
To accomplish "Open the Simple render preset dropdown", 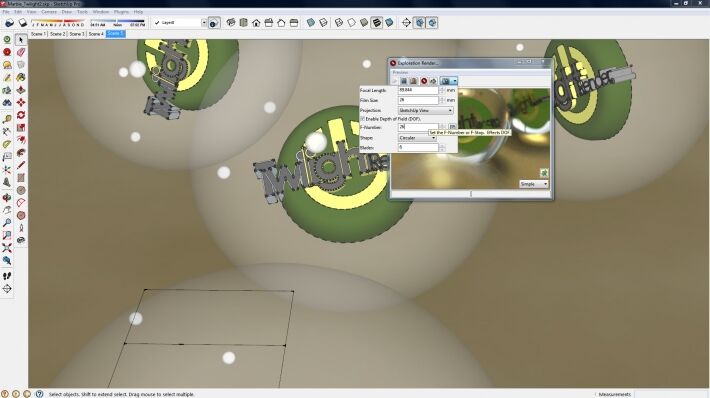I will (x=534, y=184).
